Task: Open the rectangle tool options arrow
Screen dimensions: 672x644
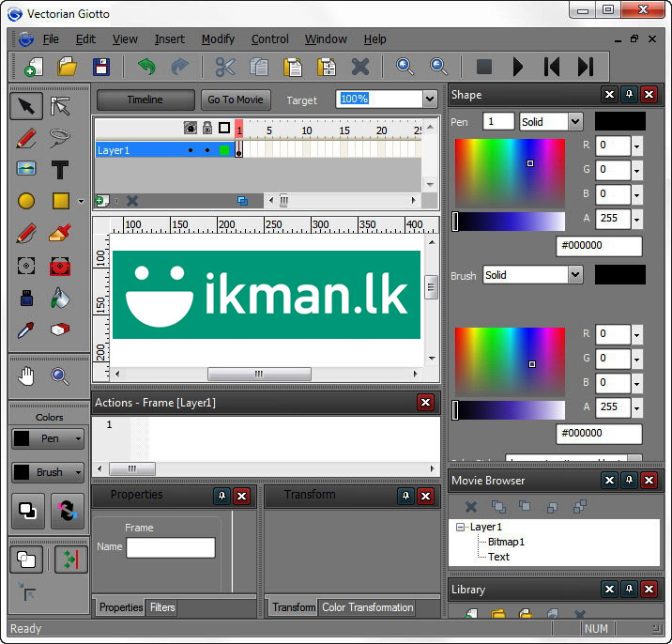Action: tap(81, 201)
